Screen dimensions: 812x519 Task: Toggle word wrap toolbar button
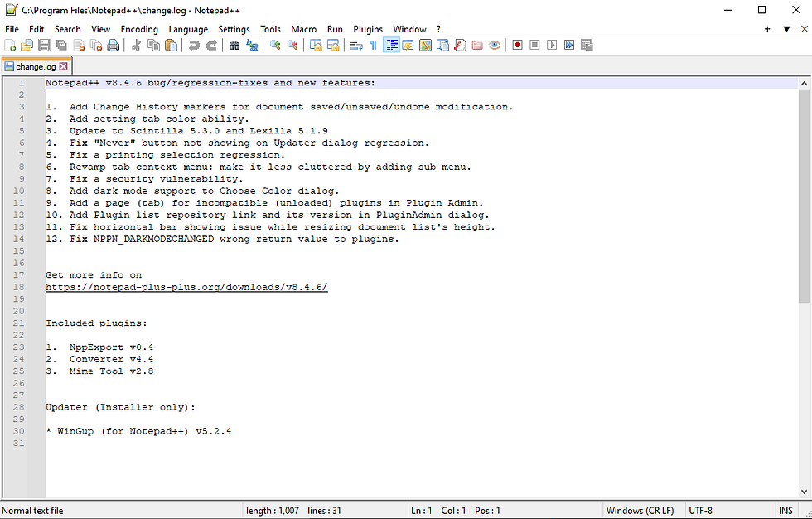click(x=356, y=46)
